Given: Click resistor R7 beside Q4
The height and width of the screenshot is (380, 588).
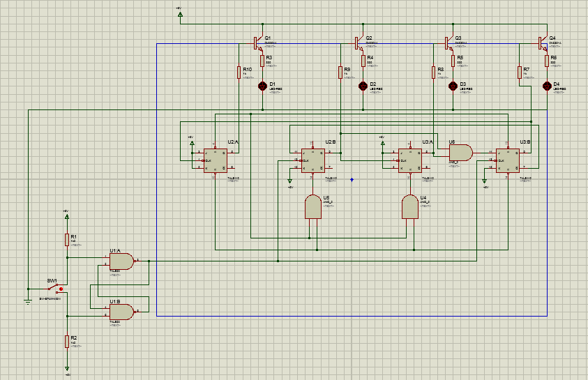Looking at the screenshot, I should pos(520,73).
